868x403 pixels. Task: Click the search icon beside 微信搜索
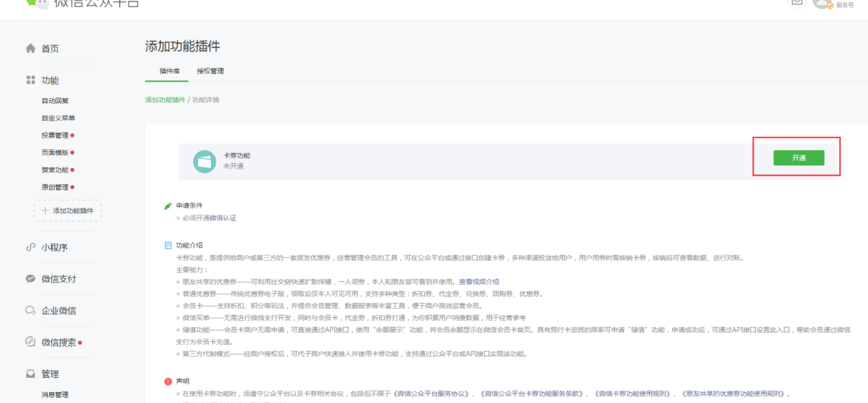[31, 342]
